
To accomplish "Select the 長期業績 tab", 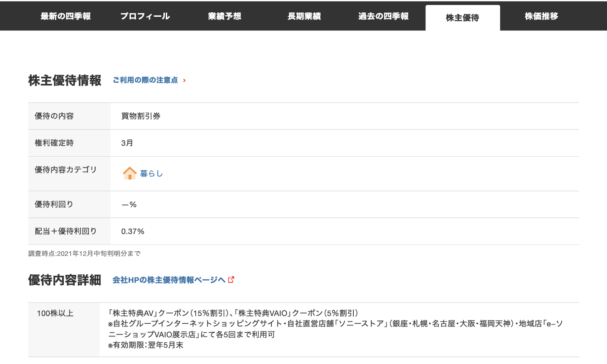I will 304,16.
